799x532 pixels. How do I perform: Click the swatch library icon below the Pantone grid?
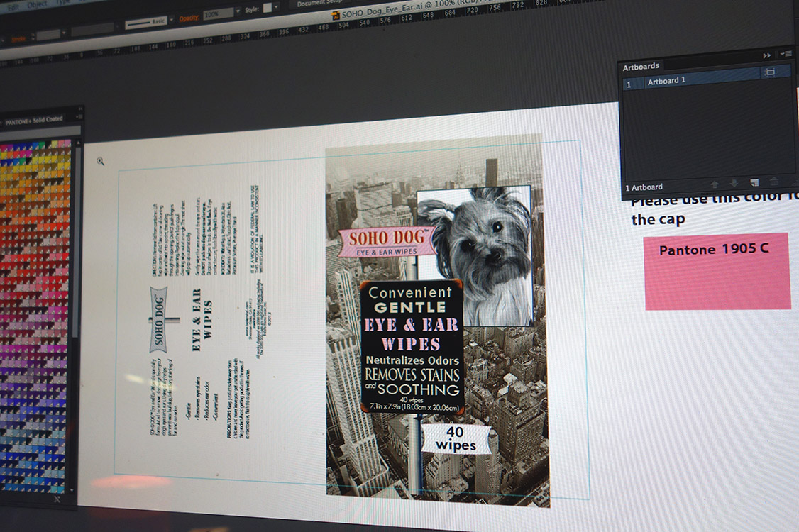click(x=57, y=499)
